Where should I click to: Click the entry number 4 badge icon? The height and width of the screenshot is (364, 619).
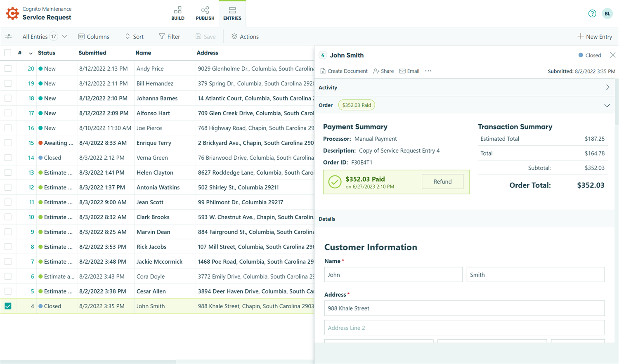[x=323, y=55]
